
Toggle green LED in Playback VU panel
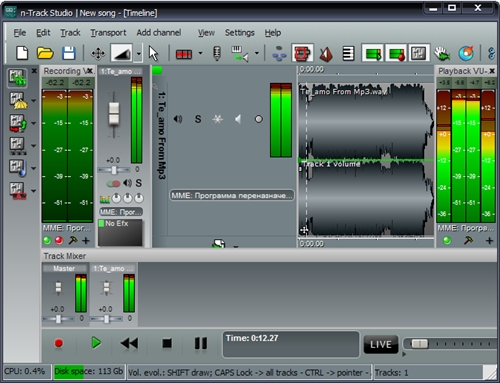[x=447, y=240]
